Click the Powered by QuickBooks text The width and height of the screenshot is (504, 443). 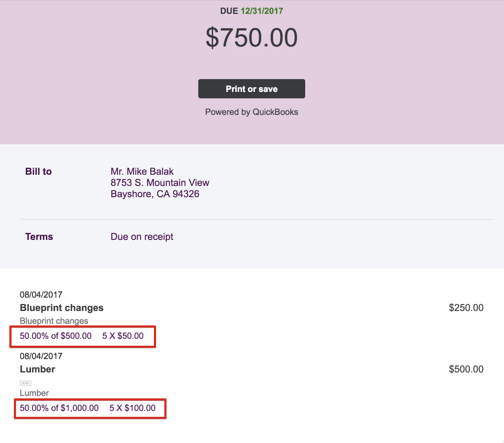click(251, 112)
